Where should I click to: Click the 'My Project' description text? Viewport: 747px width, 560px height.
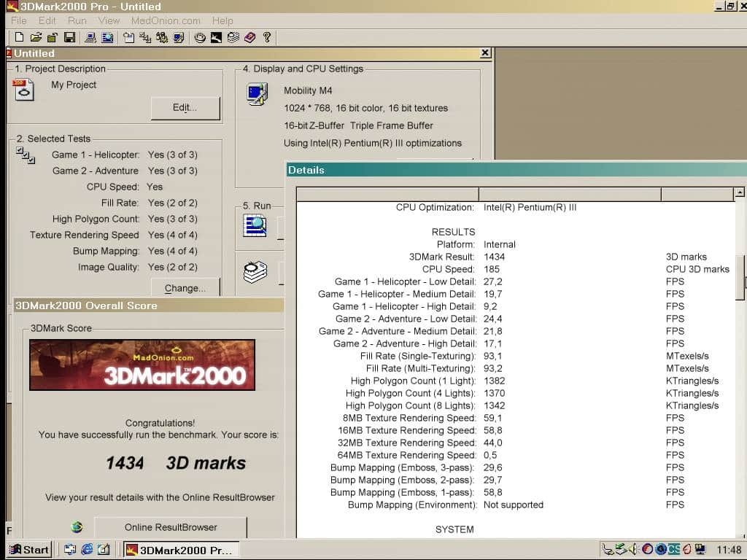(74, 85)
